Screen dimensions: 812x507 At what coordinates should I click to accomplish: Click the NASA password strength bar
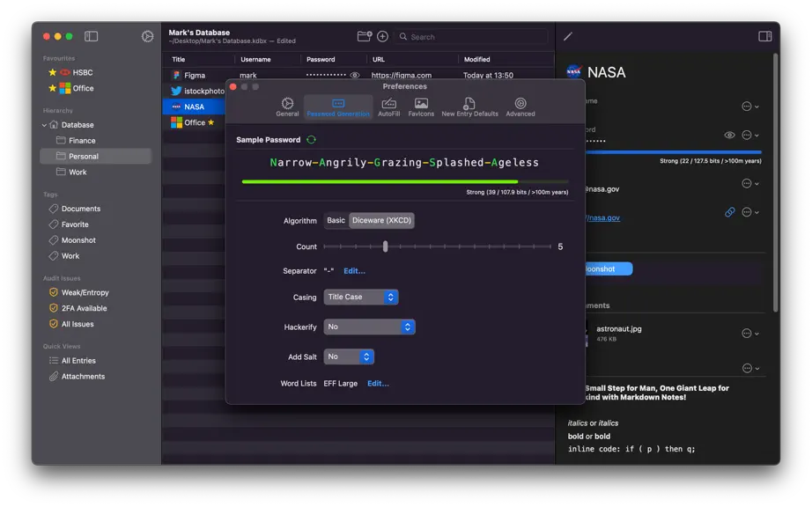coord(673,152)
